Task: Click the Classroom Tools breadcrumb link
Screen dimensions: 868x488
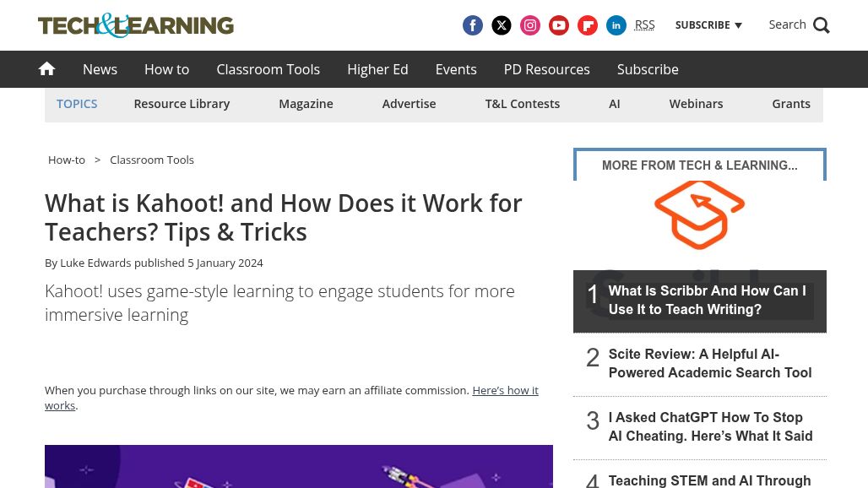Action: [152, 160]
